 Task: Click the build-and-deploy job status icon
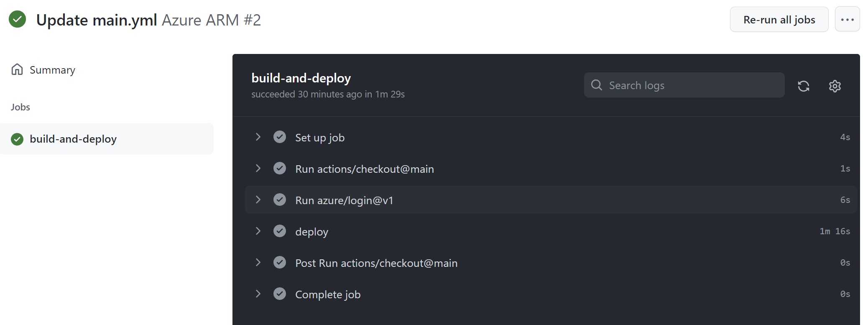pyautogui.click(x=17, y=139)
